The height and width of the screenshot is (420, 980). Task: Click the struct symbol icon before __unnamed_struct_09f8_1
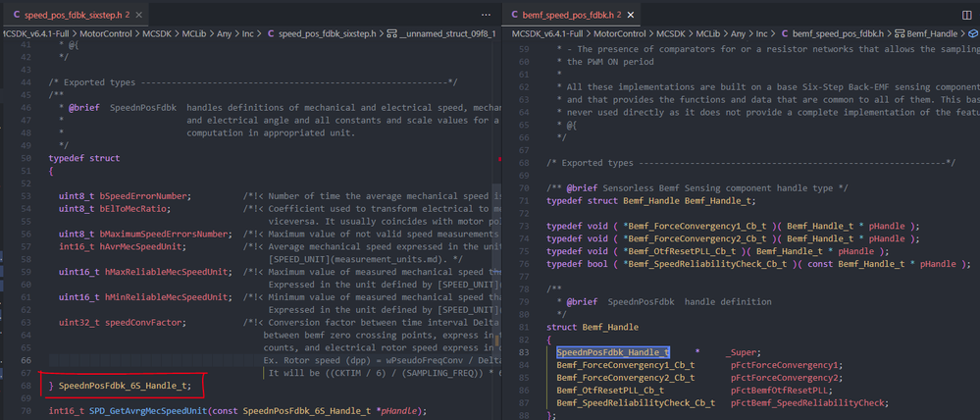point(392,33)
